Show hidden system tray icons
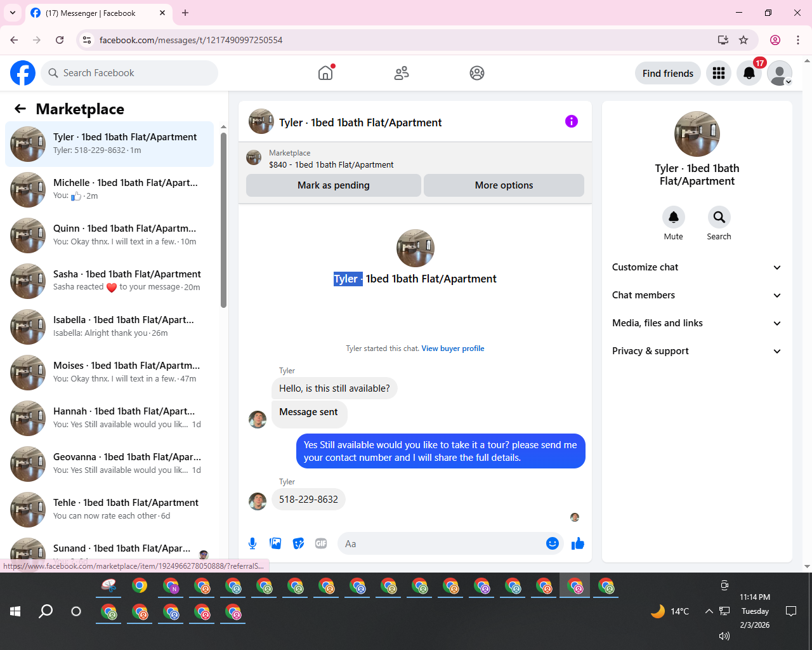Screen dimensions: 812x650 tap(709, 611)
